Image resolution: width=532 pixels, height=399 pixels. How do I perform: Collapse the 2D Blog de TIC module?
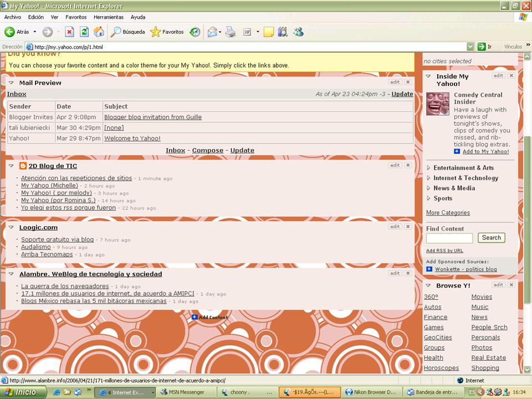point(11,166)
